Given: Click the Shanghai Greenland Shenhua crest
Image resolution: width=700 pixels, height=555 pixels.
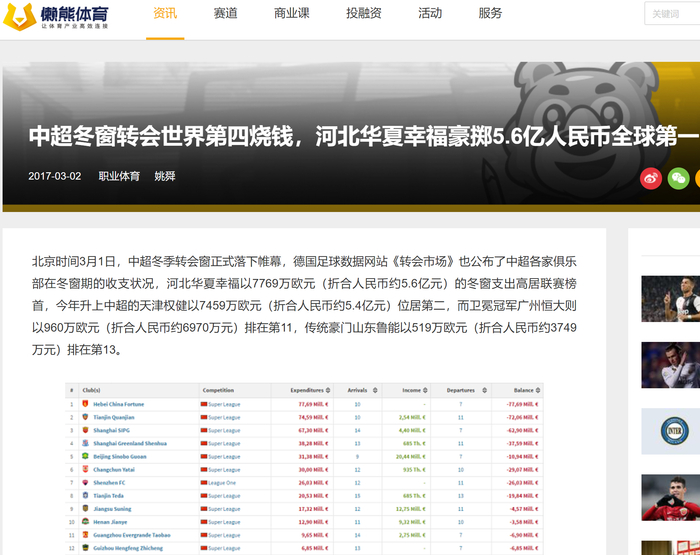Looking at the screenshot, I should pyautogui.click(x=85, y=443).
